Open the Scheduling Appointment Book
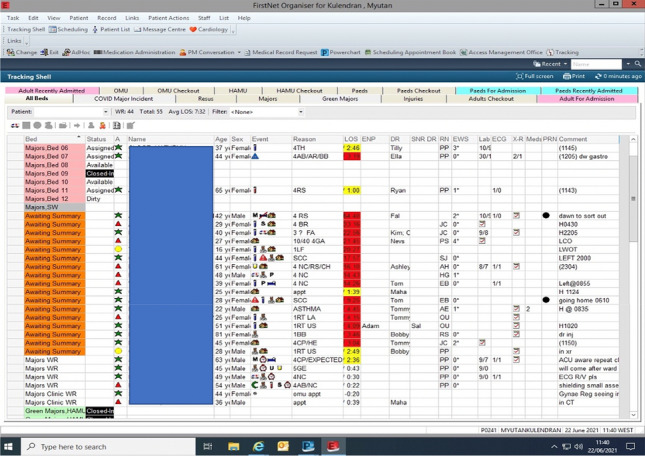The width and height of the screenshot is (645, 456). click(x=411, y=52)
